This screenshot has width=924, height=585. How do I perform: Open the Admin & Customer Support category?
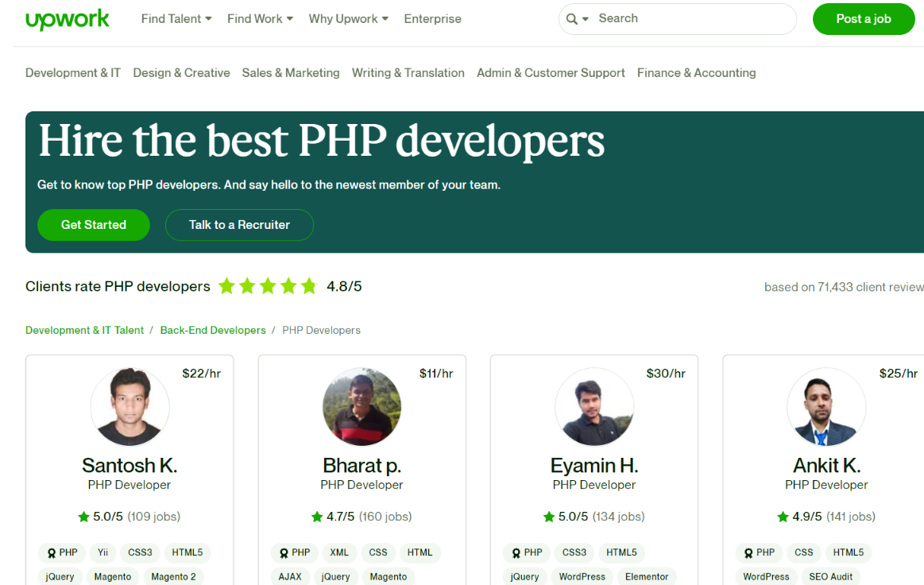pos(551,72)
